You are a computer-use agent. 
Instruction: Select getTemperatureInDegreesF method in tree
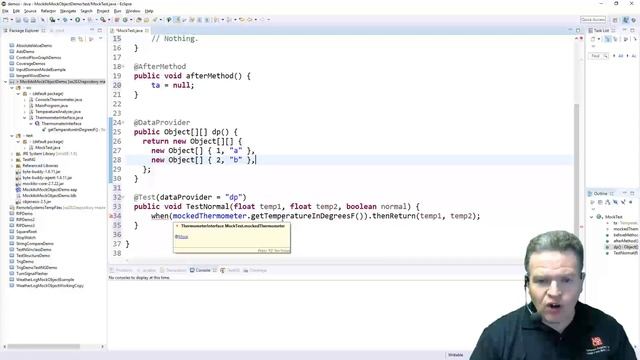(x=73, y=130)
